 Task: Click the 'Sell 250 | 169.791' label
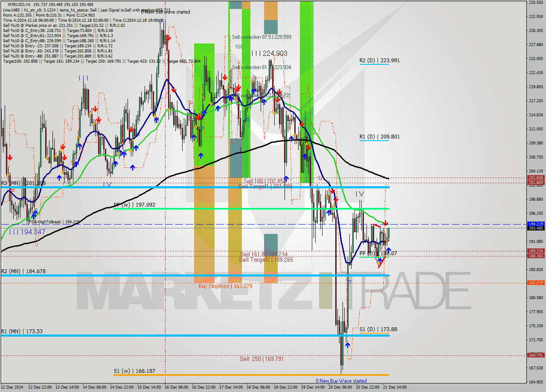click(x=261, y=359)
